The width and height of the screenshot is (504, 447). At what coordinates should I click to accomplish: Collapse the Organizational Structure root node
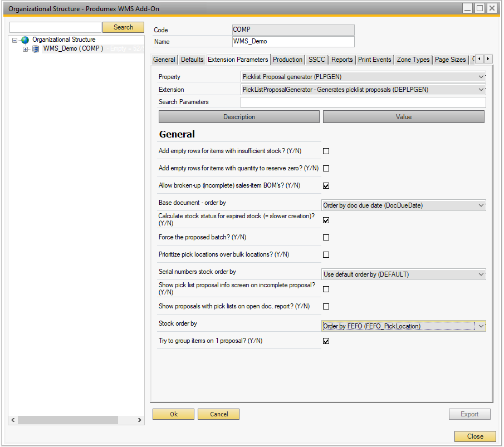(16, 40)
